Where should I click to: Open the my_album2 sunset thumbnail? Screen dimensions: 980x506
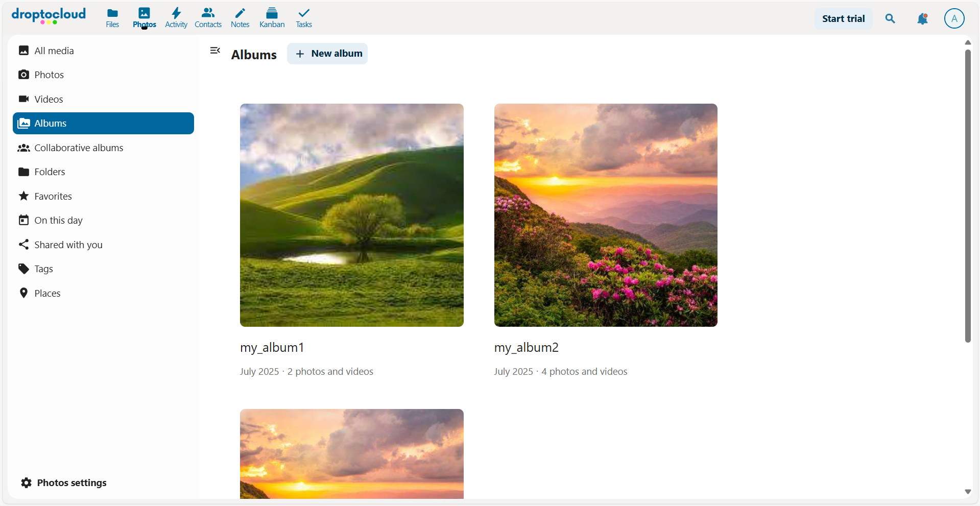point(606,215)
